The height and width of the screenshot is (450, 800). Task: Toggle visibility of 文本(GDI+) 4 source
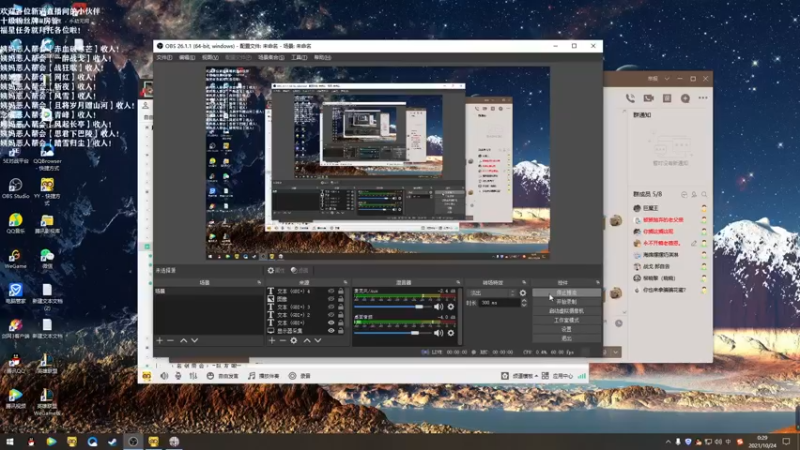pos(331,291)
